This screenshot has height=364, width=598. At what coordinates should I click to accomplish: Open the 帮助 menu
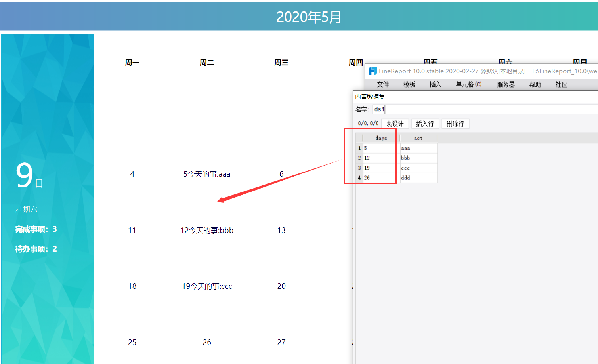point(535,84)
